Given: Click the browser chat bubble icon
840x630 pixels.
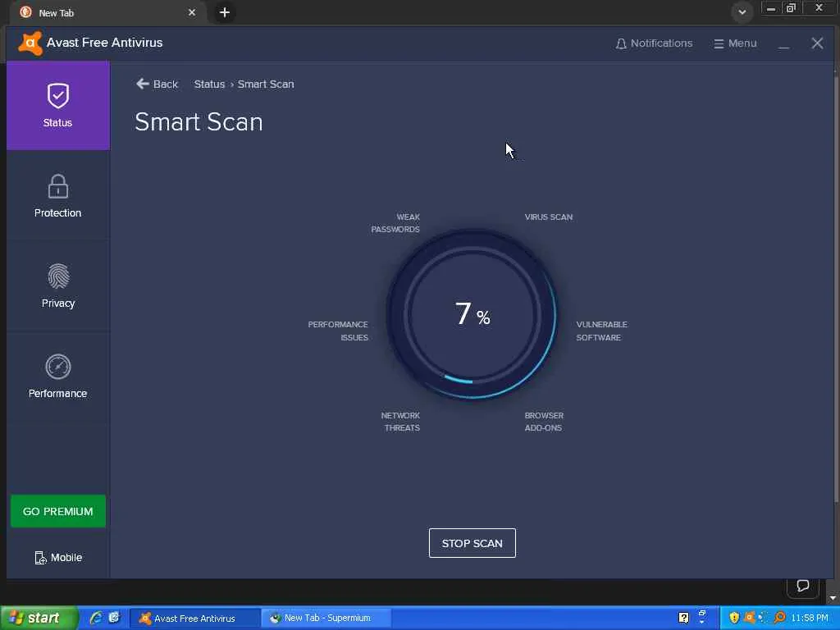Looking at the screenshot, I should click(x=802, y=585).
